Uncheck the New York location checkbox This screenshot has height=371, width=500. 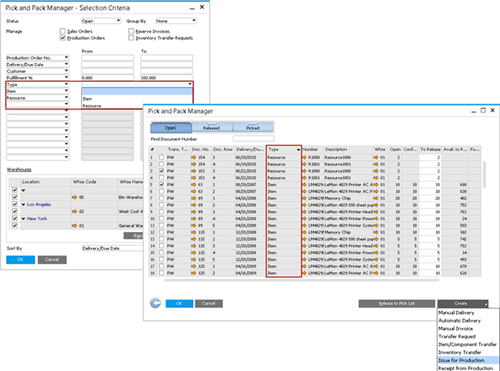coord(15,219)
